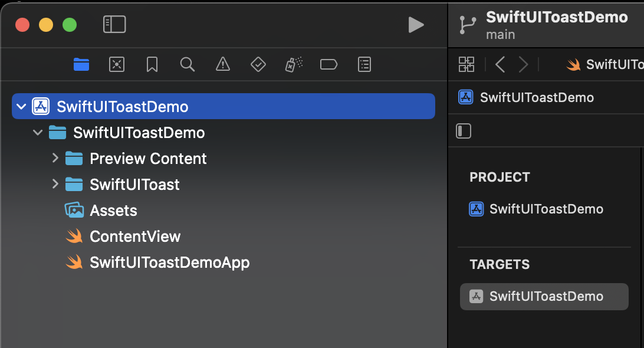The image size is (644, 348).
Task: Expand the Preview Content folder
Action: (55, 158)
